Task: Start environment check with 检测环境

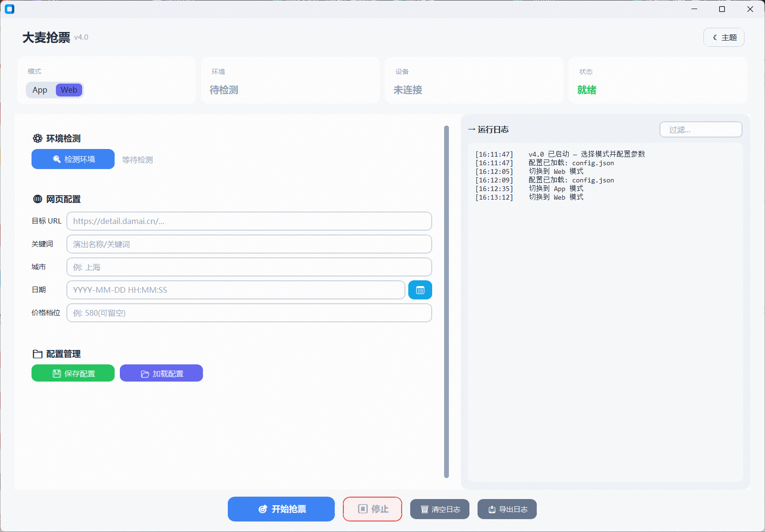Action: pos(73,159)
